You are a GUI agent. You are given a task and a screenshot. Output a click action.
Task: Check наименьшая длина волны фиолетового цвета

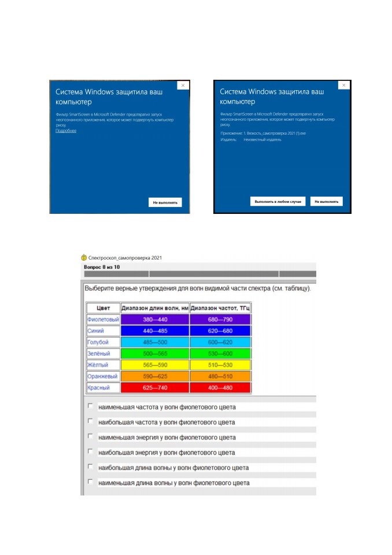(90, 482)
